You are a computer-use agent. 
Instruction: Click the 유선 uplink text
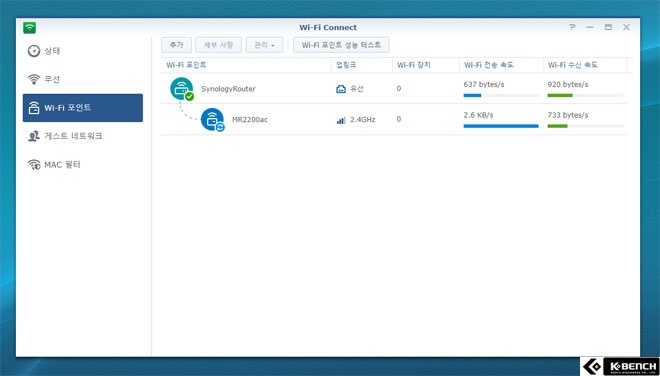click(357, 89)
